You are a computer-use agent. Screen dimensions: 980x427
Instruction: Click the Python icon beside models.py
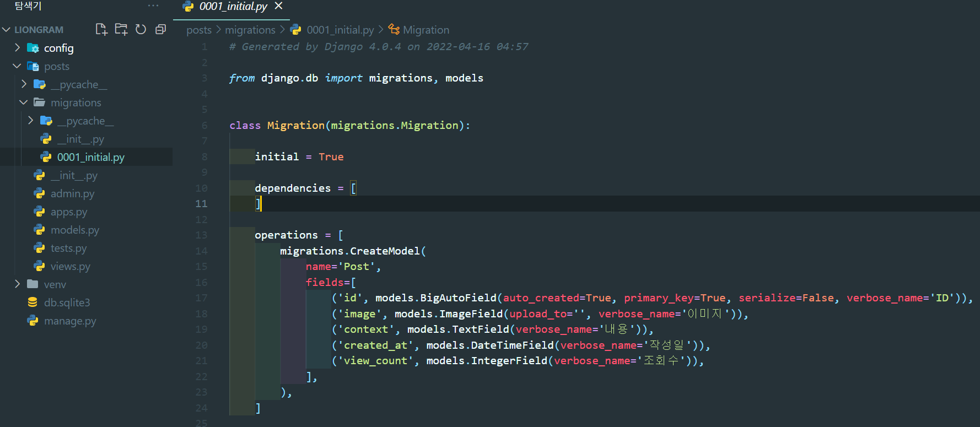coord(39,230)
